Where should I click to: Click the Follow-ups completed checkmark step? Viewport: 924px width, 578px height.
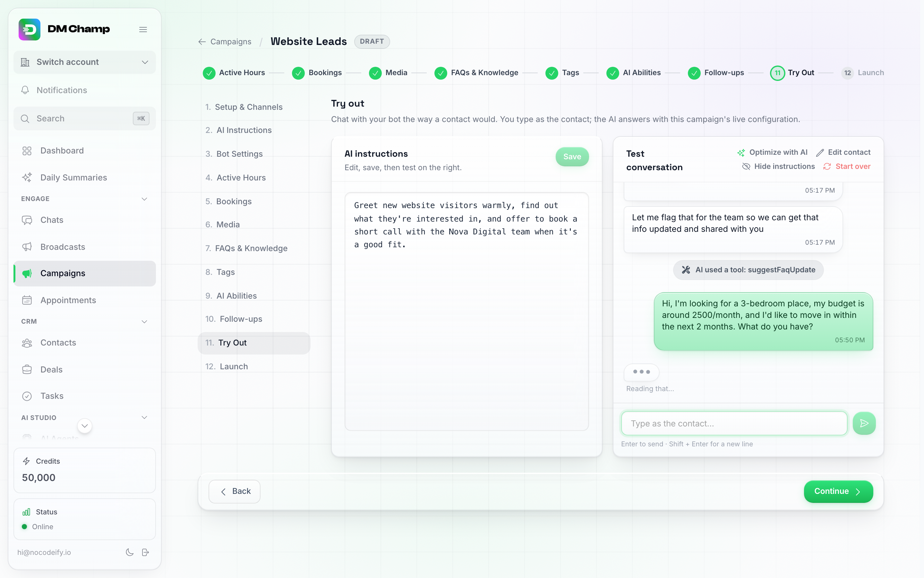point(694,73)
